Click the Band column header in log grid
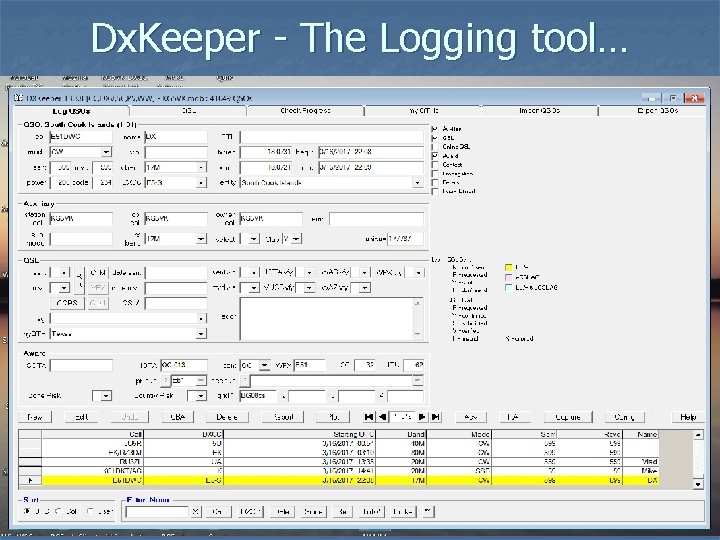720x540 pixels. pos(401,434)
